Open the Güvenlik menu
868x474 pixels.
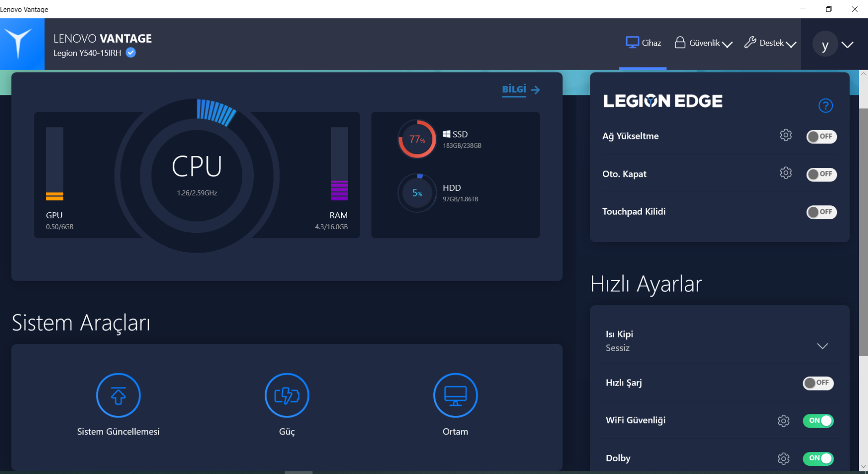click(x=704, y=43)
